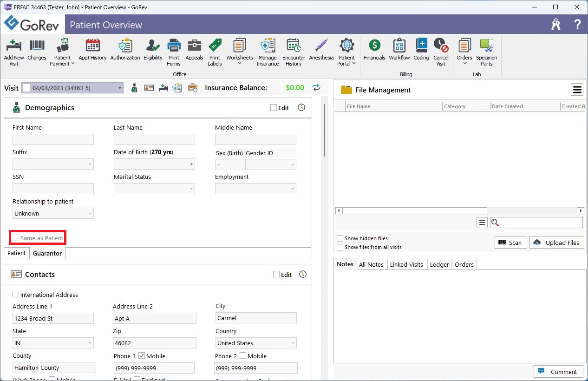The width and height of the screenshot is (588, 381).
Task: Open Print Forms
Action: click(x=174, y=52)
